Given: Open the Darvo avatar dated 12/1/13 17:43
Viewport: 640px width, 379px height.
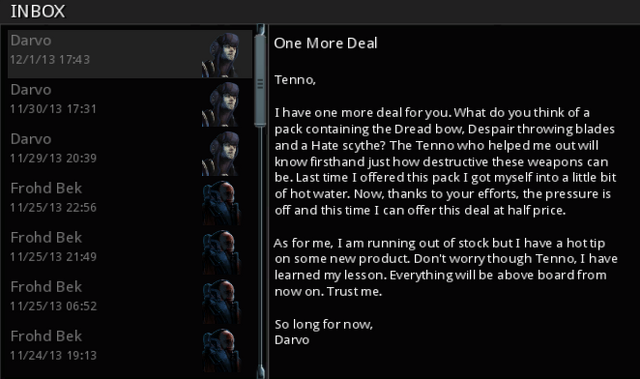Looking at the screenshot, I should 221,55.
